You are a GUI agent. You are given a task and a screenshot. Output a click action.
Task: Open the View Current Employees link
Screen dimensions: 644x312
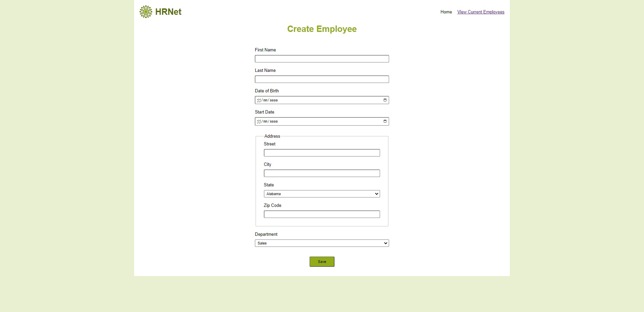(481, 12)
